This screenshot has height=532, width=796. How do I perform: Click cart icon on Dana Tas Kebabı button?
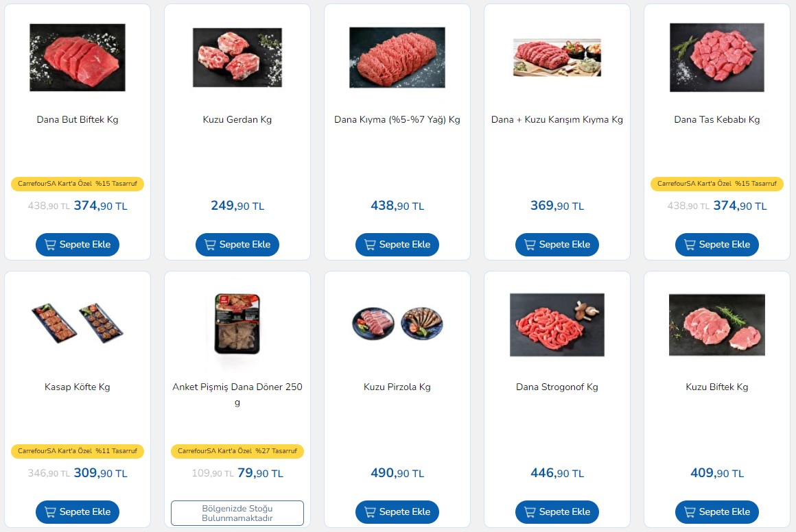coord(690,245)
